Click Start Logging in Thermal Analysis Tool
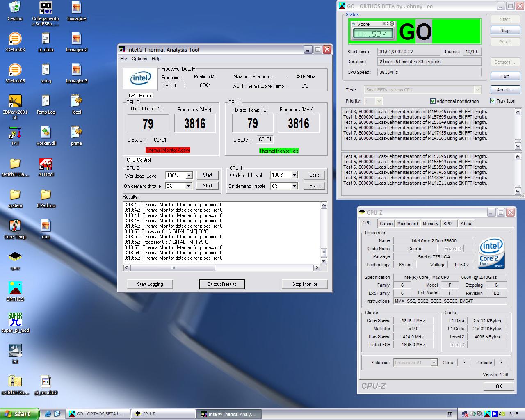 (150, 284)
